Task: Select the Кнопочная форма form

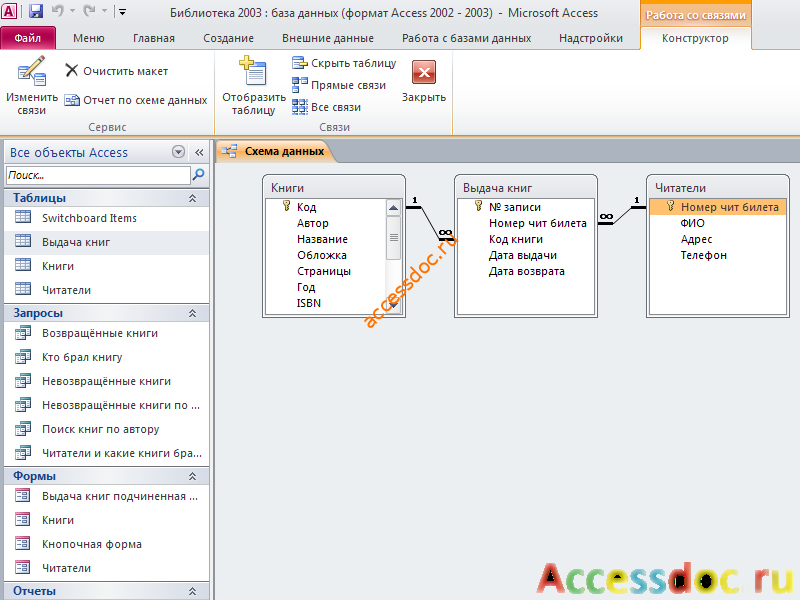Action: [107, 544]
